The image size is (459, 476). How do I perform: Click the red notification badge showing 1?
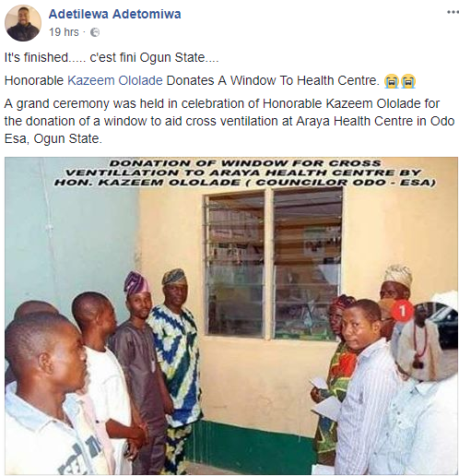pos(403,310)
